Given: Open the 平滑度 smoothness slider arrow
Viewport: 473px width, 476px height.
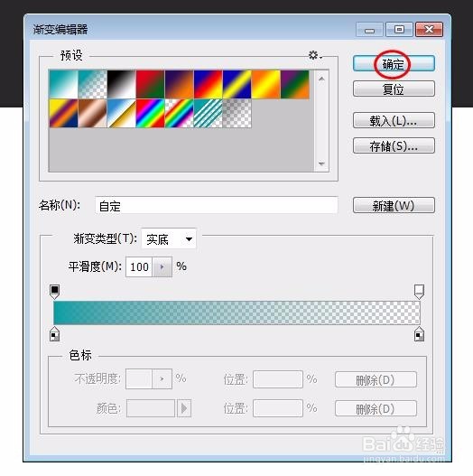Looking at the screenshot, I should point(162,266).
